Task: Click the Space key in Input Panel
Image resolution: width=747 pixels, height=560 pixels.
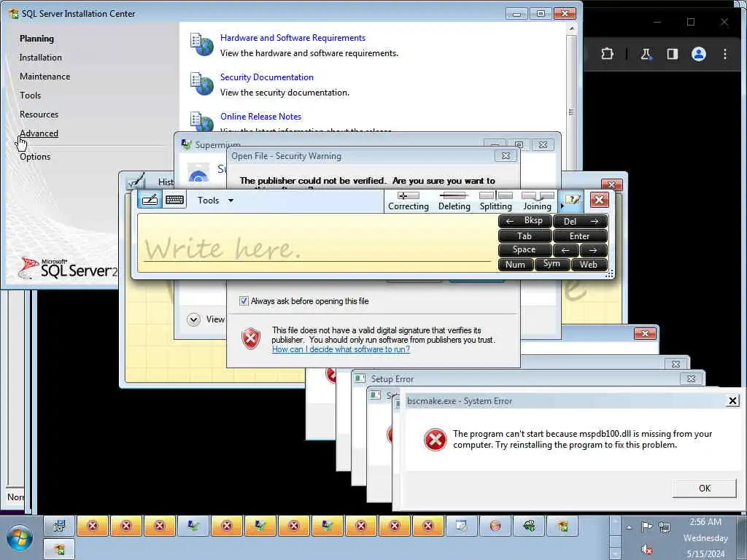Action: pos(525,249)
